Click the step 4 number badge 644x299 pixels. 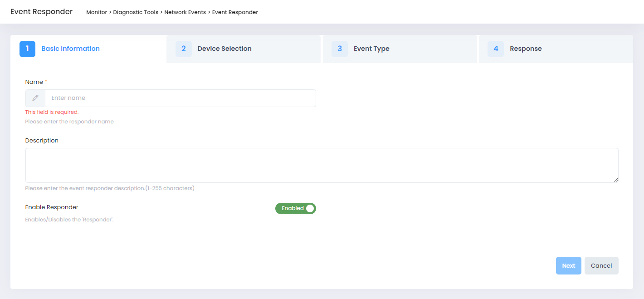pos(495,49)
